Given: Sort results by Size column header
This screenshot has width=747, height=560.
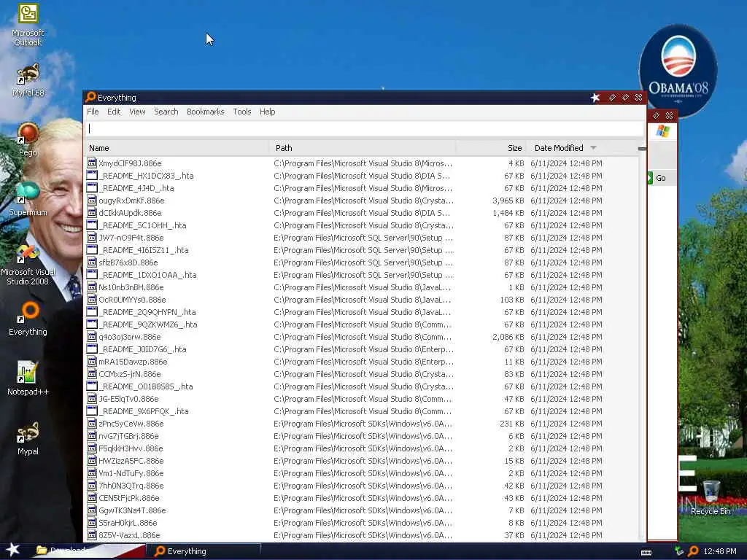Looking at the screenshot, I should (x=491, y=148).
